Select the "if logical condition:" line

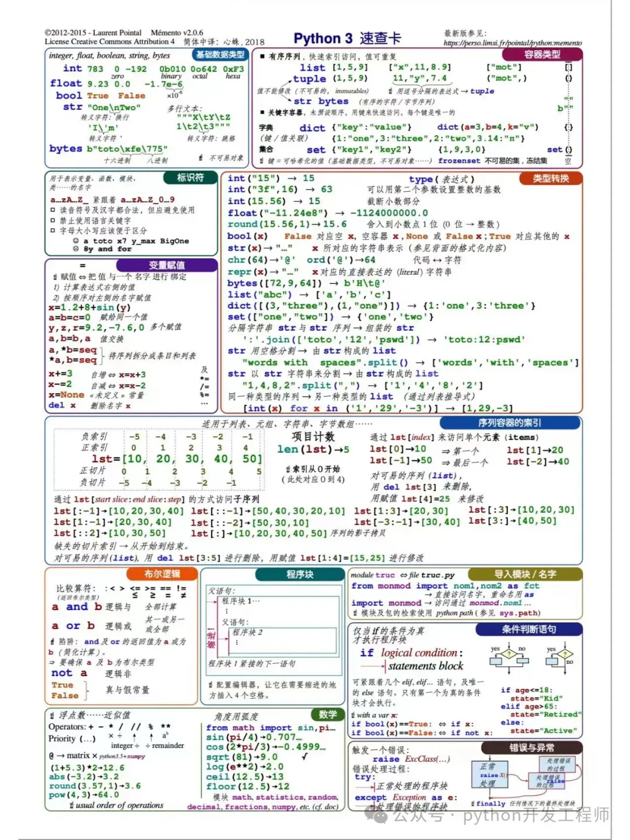(411, 653)
